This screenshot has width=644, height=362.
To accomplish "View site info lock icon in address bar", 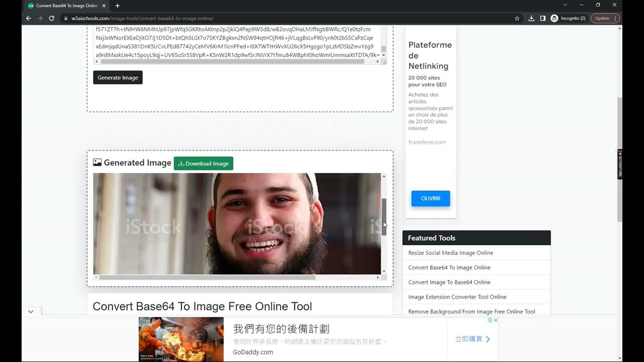I will click(x=66, y=18).
